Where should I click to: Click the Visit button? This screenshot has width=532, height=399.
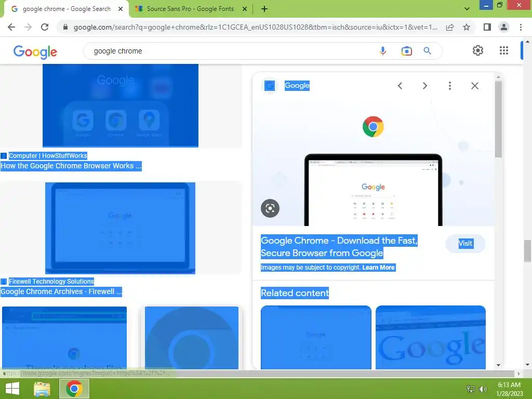point(465,243)
